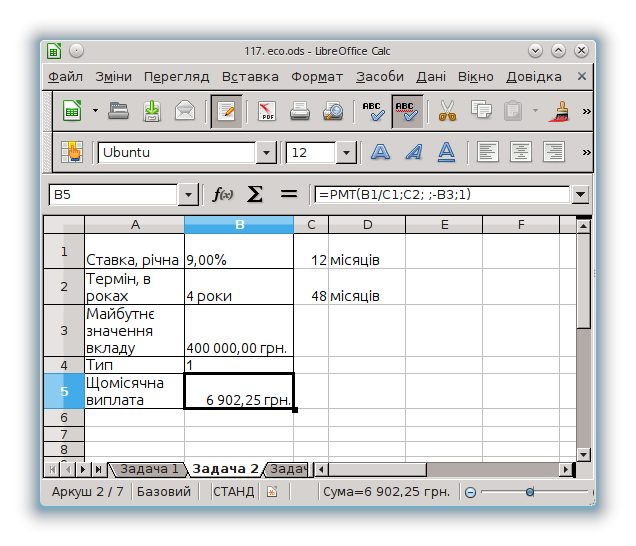
Task: Click the Print icon
Action: pyautogui.click(x=300, y=111)
